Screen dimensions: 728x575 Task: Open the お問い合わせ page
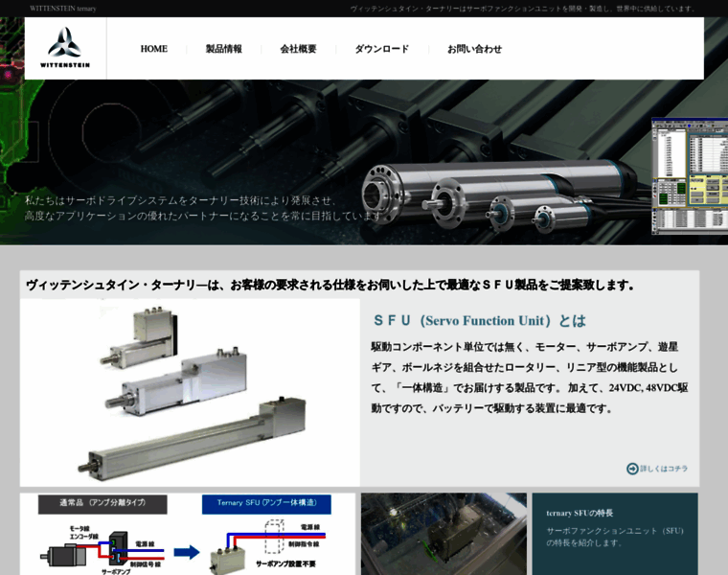click(474, 49)
